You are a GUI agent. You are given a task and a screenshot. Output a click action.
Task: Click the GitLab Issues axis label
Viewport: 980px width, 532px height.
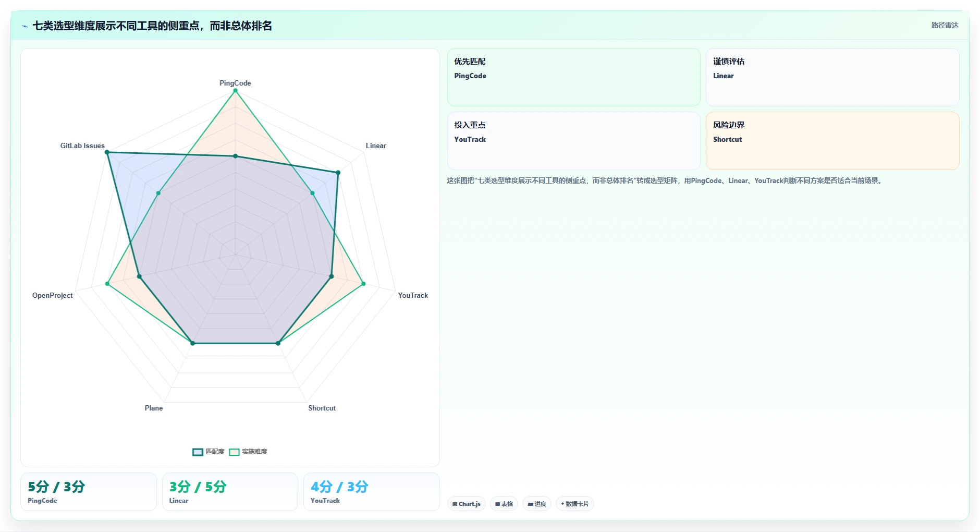[82, 146]
